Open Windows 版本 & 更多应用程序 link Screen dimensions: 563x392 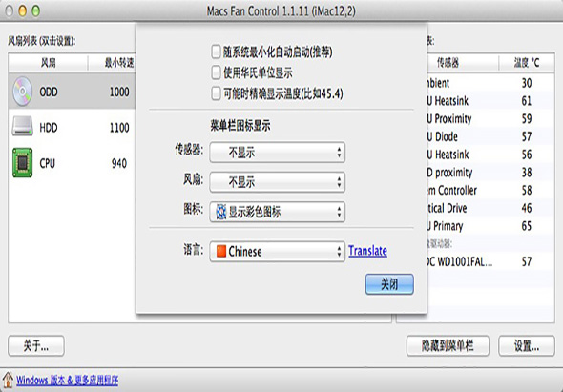[67, 381]
